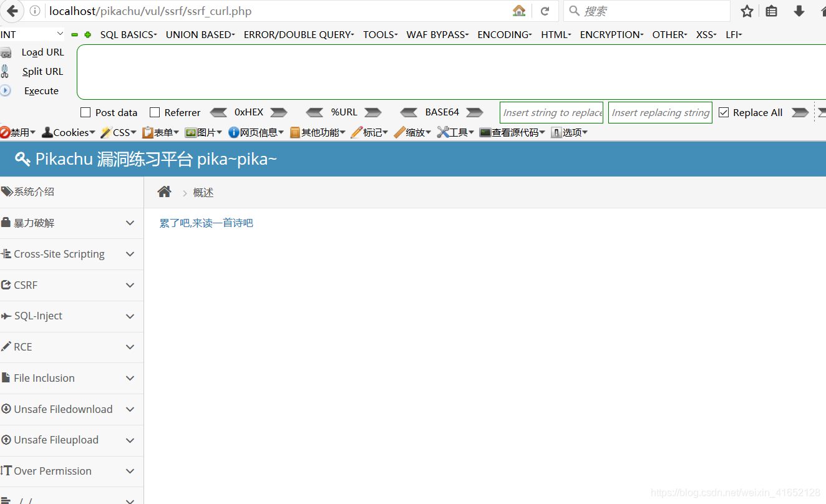Open the LFI menu in HackBar
826x504 pixels.
(734, 35)
